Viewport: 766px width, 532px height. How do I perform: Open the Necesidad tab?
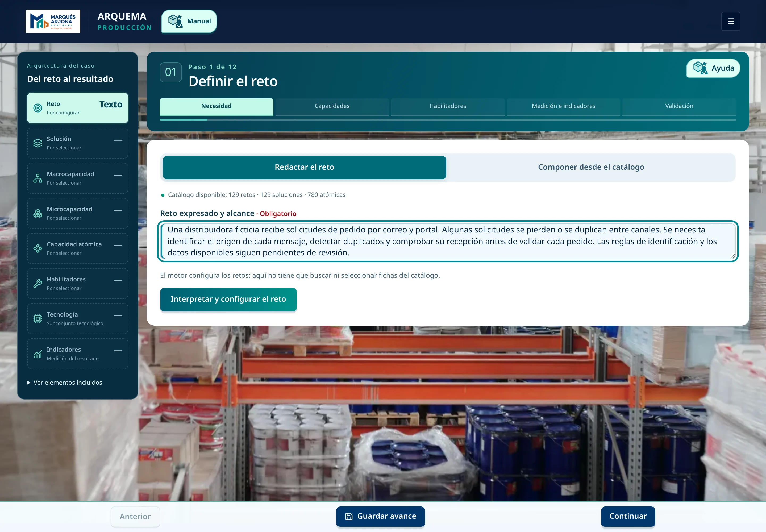click(216, 106)
